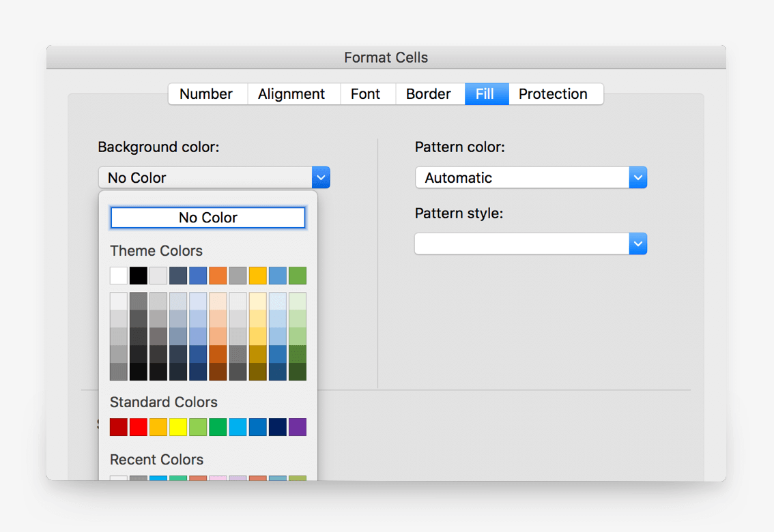
Task: Click the No Color button
Action: pyautogui.click(x=207, y=218)
